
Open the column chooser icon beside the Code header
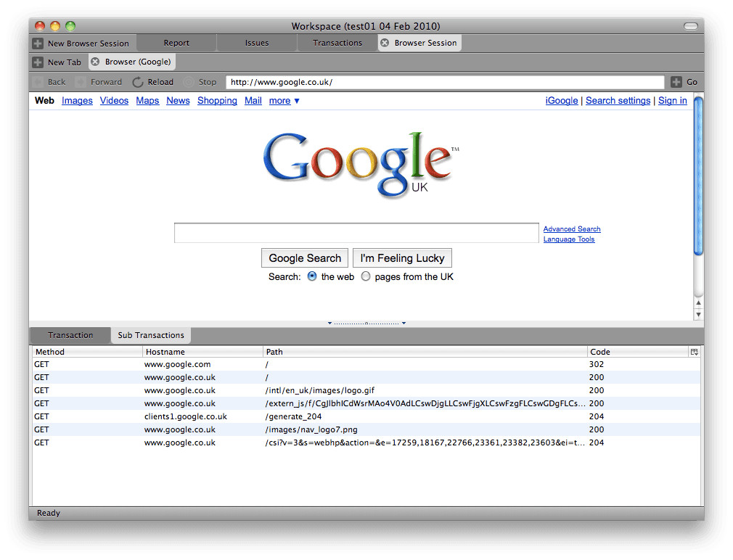click(x=695, y=352)
